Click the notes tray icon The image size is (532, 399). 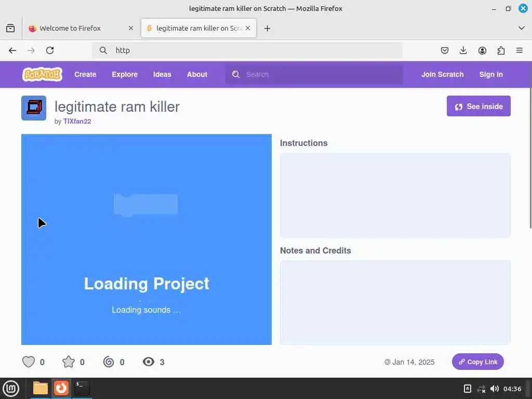click(x=468, y=389)
